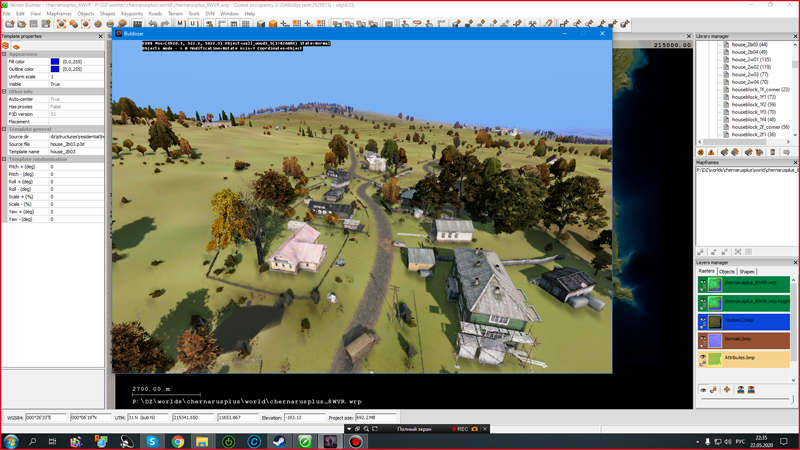Screen dimensions: 800x450
Task: Click the Elevation value field
Action: 304,417
